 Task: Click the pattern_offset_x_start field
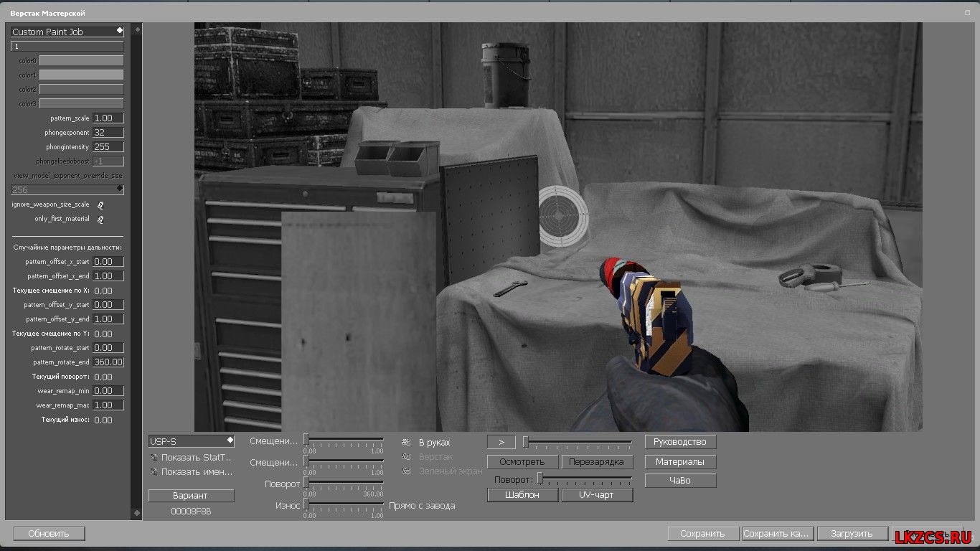(x=108, y=262)
